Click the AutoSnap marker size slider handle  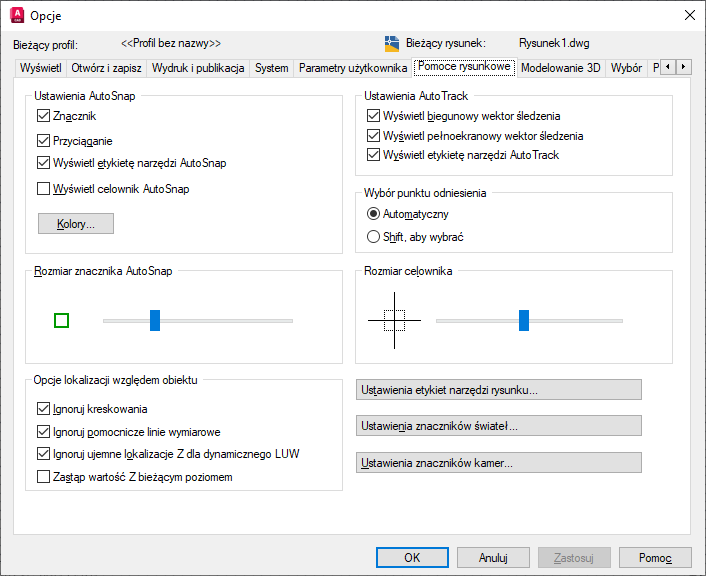[155, 320]
